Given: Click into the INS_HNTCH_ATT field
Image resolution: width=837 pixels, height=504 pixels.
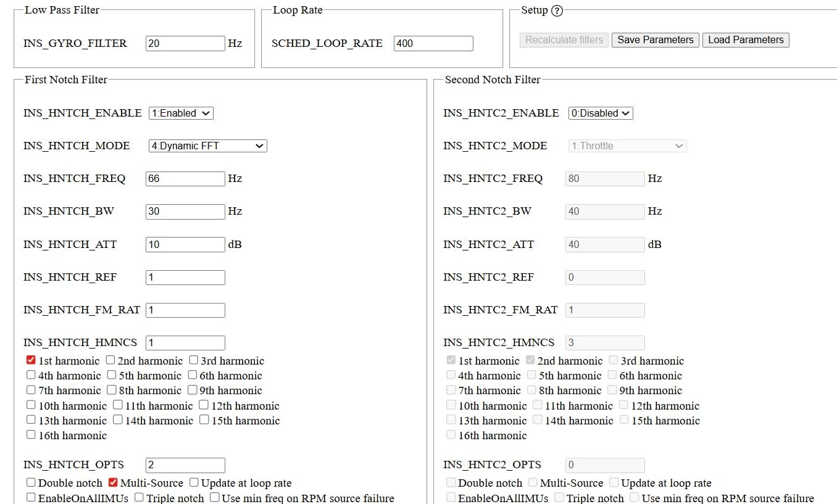Looking at the screenshot, I should click(185, 244).
